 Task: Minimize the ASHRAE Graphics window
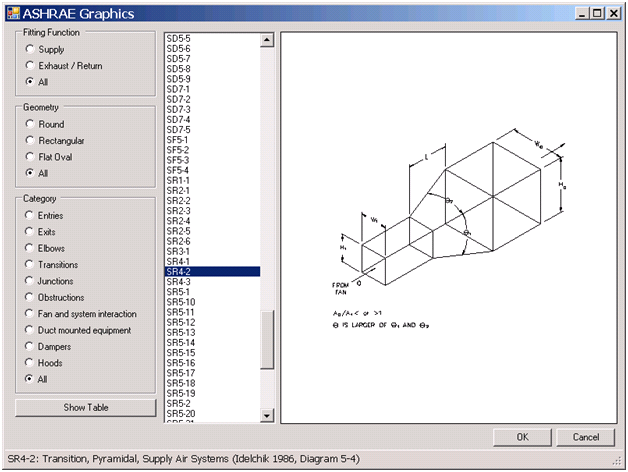point(582,14)
